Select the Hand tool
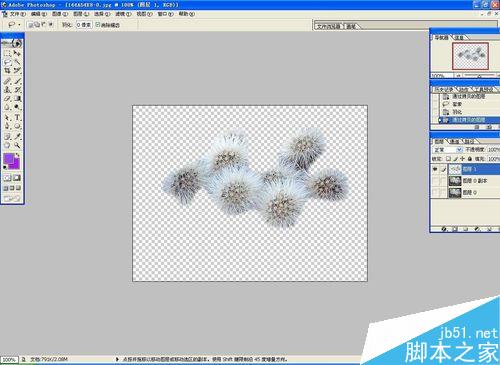Viewport: 500px width, 365px height. [7, 145]
